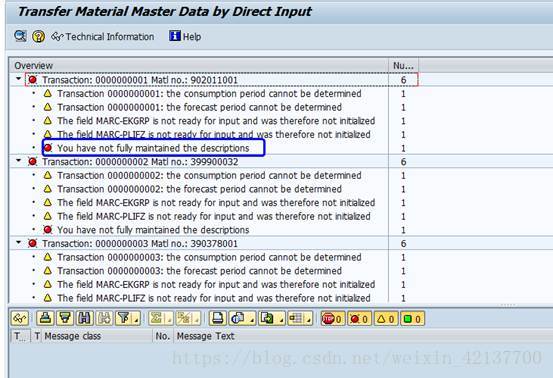This screenshot has width=553, height=378.
Task: Click the yellow question mark help icon
Action: [x=38, y=36]
